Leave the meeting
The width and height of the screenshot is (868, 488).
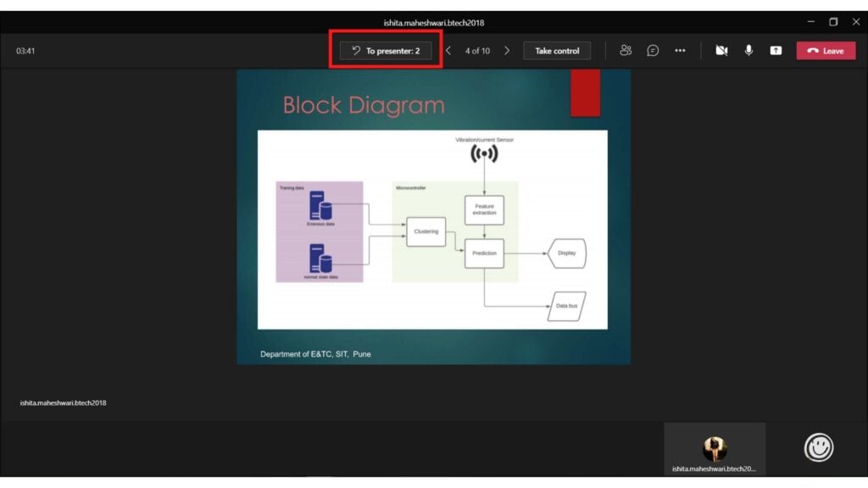pyautogui.click(x=826, y=50)
